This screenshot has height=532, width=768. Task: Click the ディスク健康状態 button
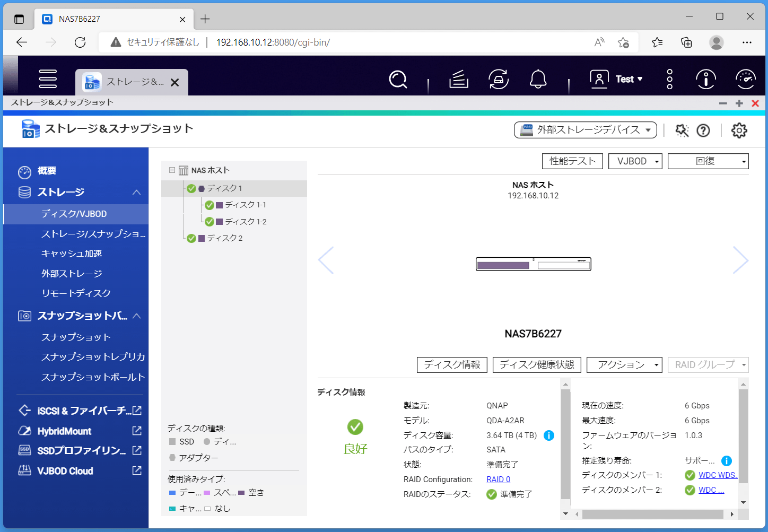tap(537, 365)
